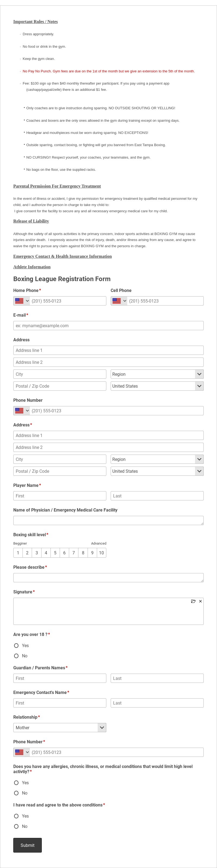Select boxing skill level 7
This screenshot has width=217, height=868.
pyautogui.click(x=74, y=553)
